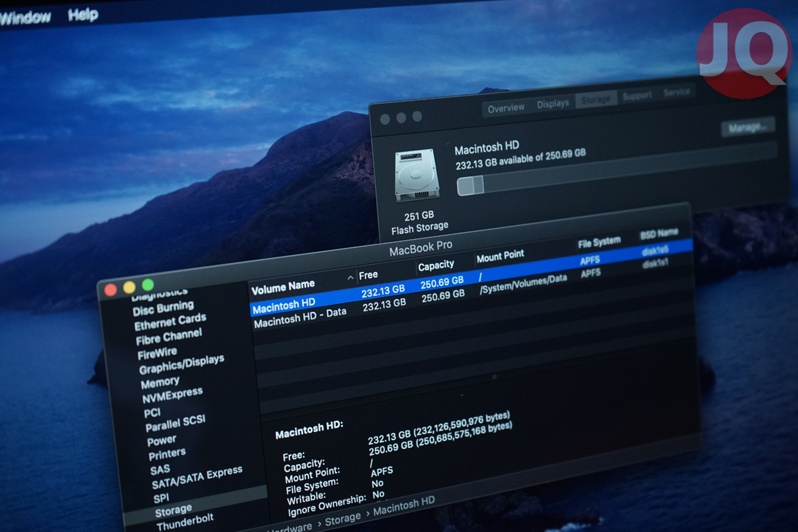Open Printers in the sidebar
The image size is (798, 532).
click(x=167, y=455)
